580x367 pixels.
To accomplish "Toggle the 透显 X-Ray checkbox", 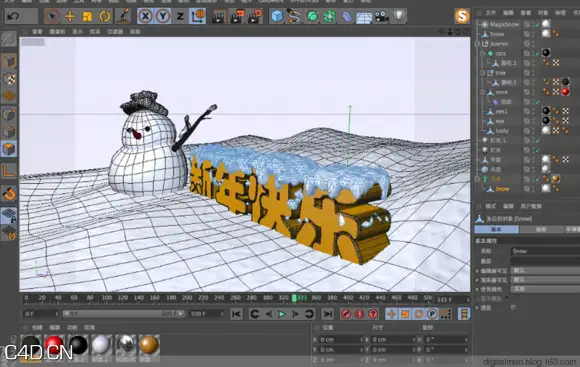I will [x=513, y=307].
